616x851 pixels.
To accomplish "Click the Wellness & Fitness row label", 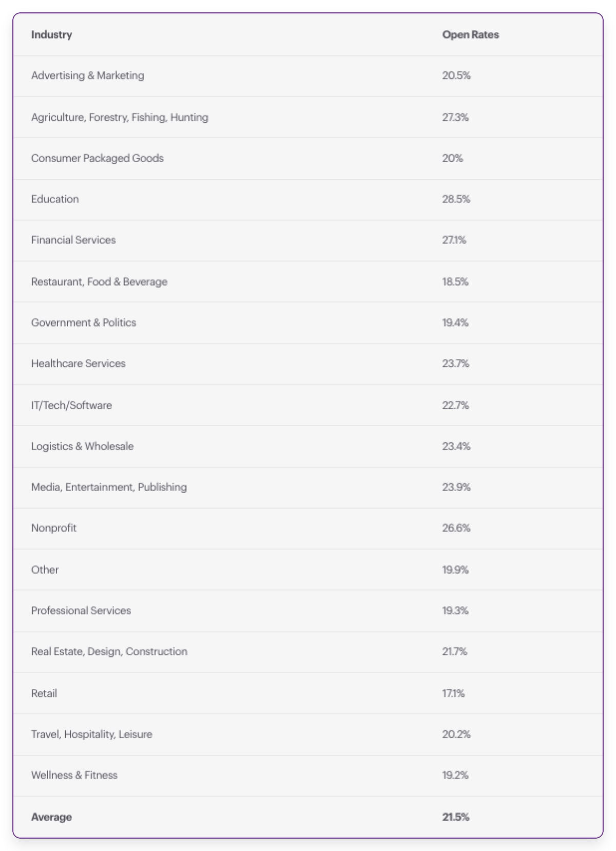I will click(74, 775).
